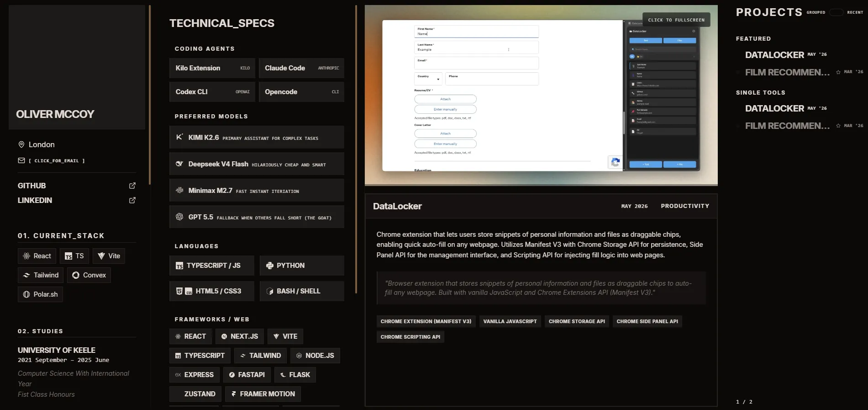The height and width of the screenshot is (410, 868).
Task: Click the CLICK_FOR_EMAIL link
Action: click(x=57, y=161)
